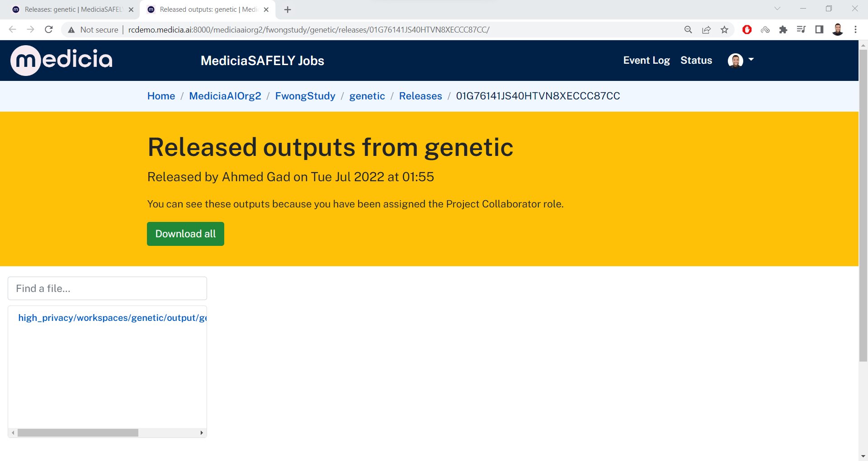This screenshot has height=461, width=868.
Task: Open the red Opera-style extension icon
Action: click(747, 30)
